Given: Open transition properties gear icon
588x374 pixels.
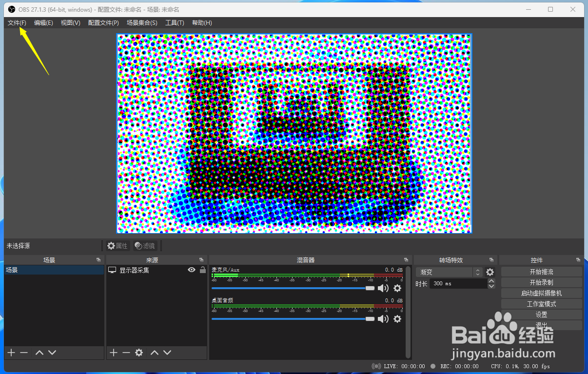Looking at the screenshot, I should click(490, 272).
